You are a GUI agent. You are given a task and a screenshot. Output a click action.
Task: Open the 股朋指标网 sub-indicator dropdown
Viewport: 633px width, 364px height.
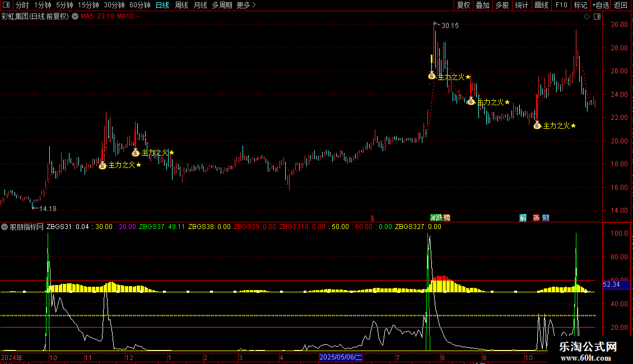coord(4,227)
